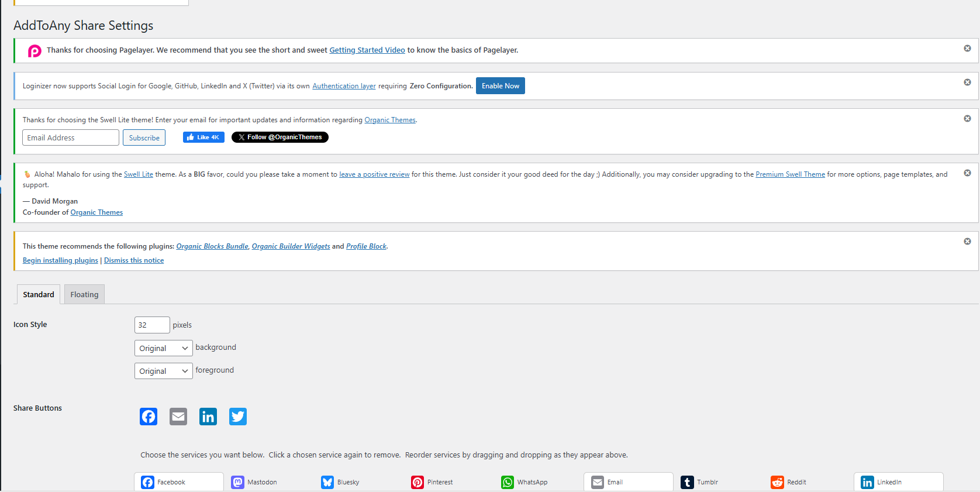Click the Facebook icon in Share Buttons

[149, 417]
